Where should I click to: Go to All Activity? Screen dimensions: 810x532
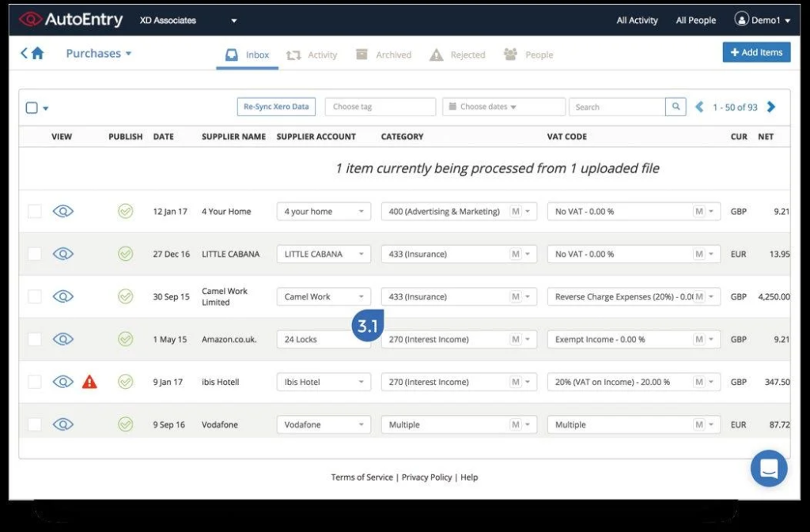pyautogui.click(x=637, y=20)
